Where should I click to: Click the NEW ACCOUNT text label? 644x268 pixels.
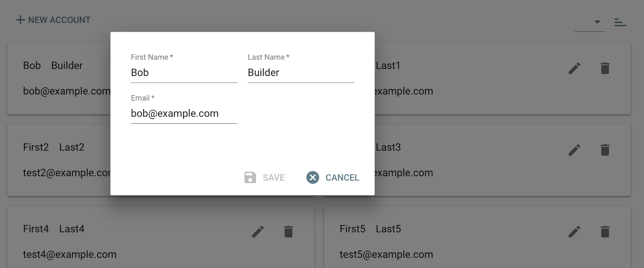point(59,20)
